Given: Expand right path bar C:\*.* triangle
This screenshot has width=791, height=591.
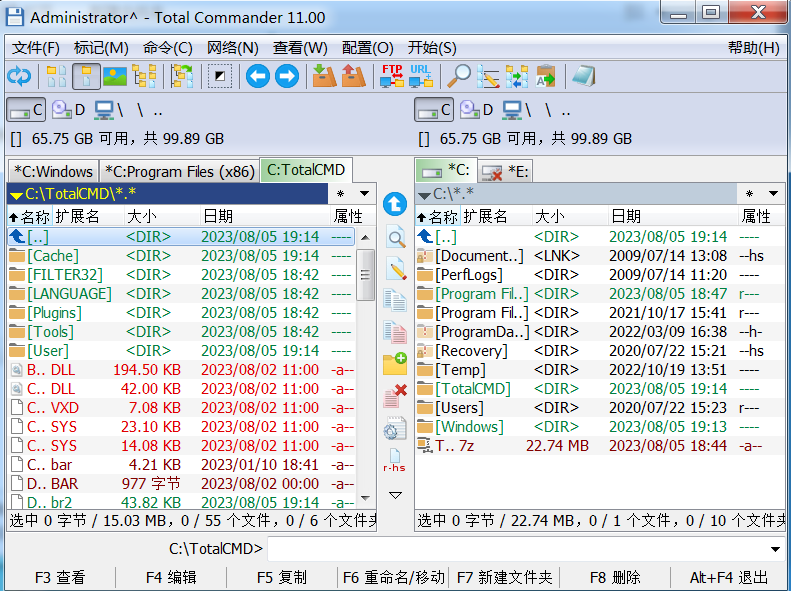Looking at the screenshot, I should click(x=425, y=195).
